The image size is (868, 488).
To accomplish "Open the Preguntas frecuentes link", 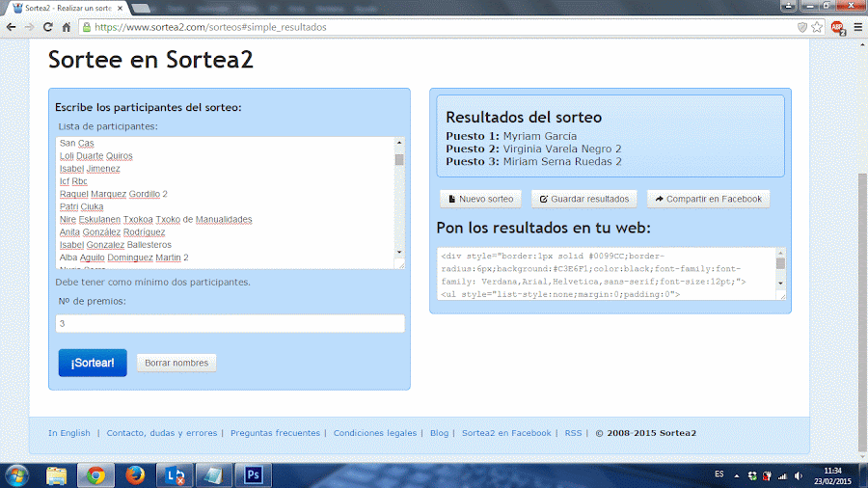I will point(275,433).
